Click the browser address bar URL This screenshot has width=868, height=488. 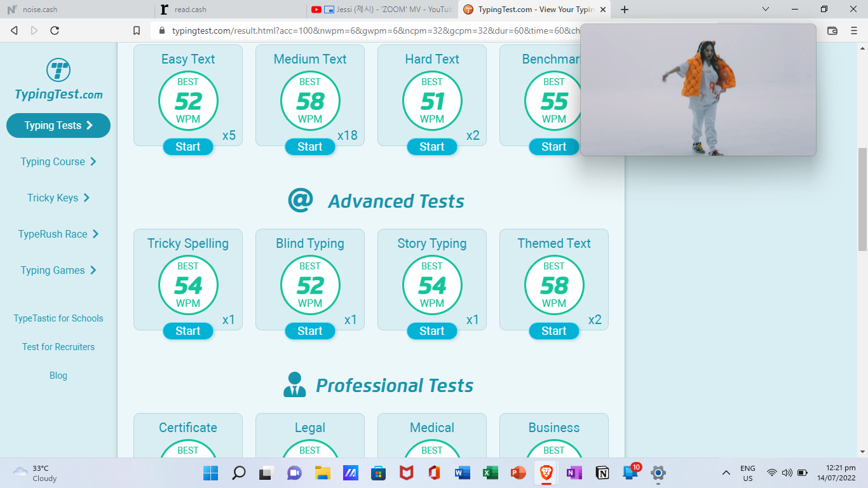pos(375,30)
